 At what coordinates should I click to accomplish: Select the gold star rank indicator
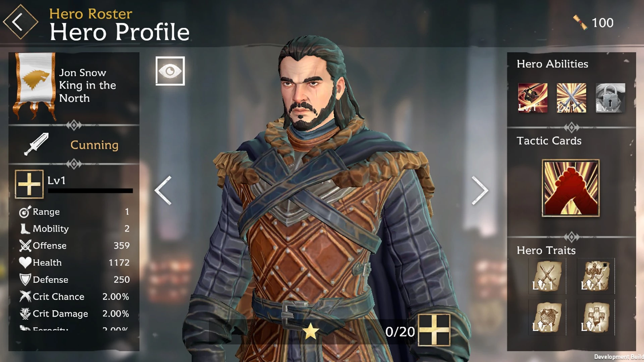[x=311, y=331]
